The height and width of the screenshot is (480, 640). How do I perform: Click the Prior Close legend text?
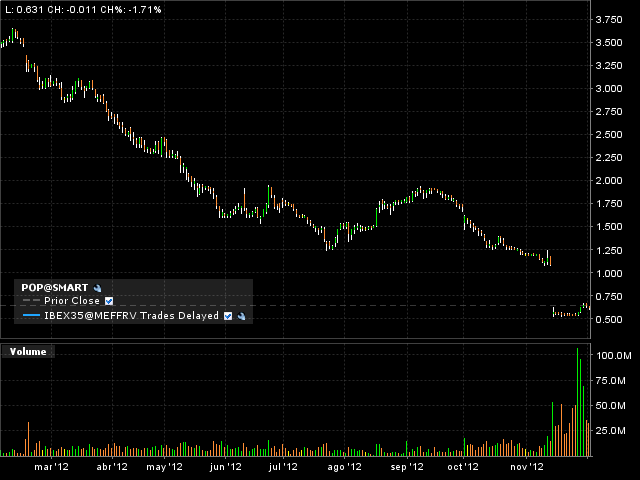[x=72, y=301]
